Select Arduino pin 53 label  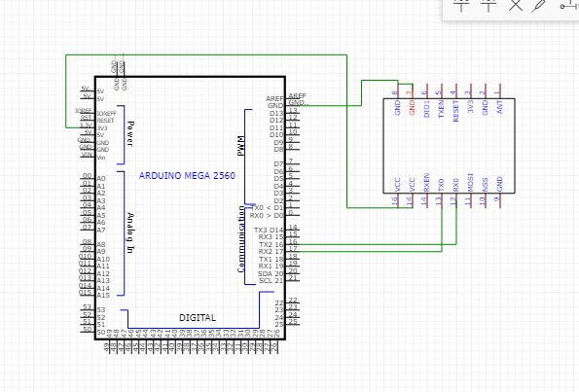click(101, 310)
